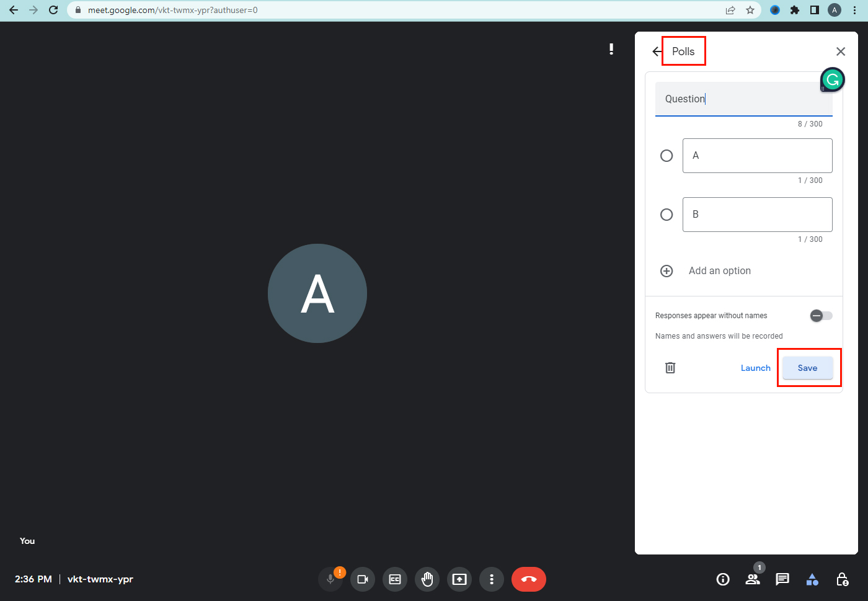Raise hand in the meeting

pyautogui.click(x=427, y=579)
